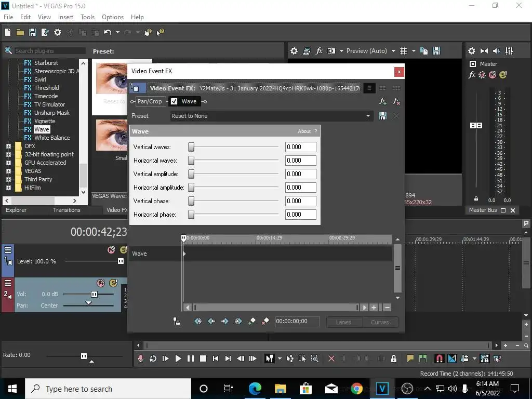Open Video Output FX in preview toolbar
532x399 pixels.
(x=319, y=51)
